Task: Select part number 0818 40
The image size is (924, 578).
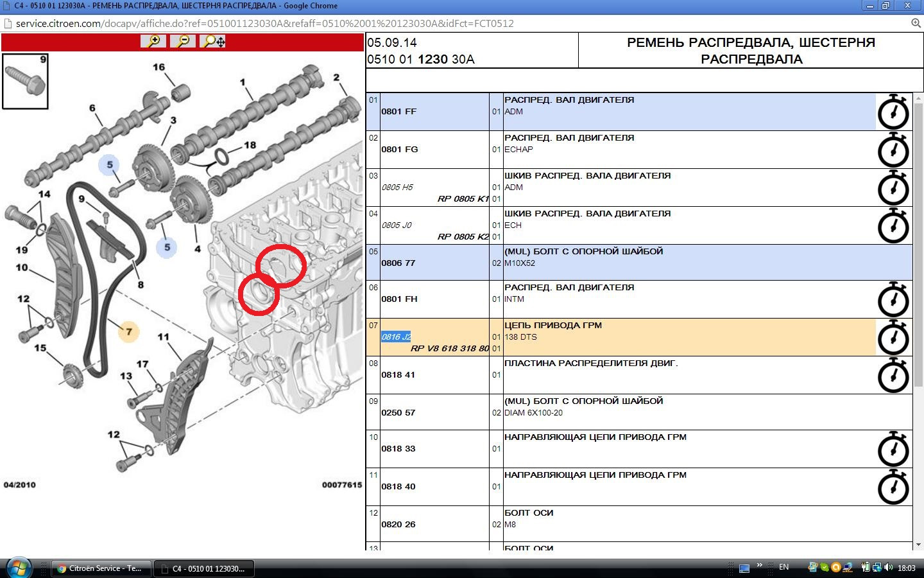Action: (398, 487)
